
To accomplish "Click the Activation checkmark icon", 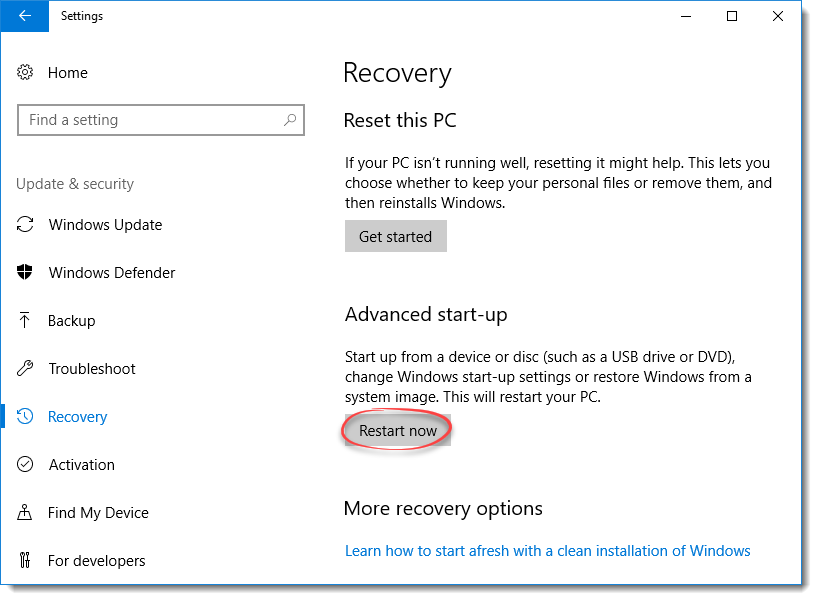I will (25, 464).
